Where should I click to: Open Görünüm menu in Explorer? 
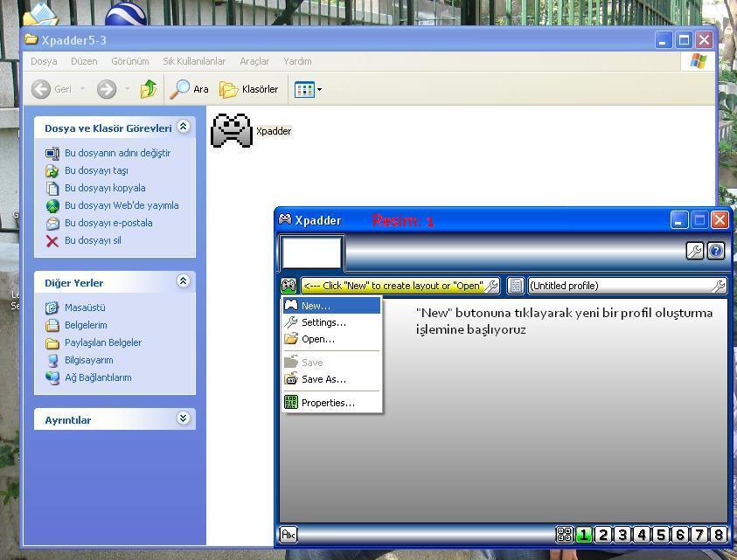[129, 61]
